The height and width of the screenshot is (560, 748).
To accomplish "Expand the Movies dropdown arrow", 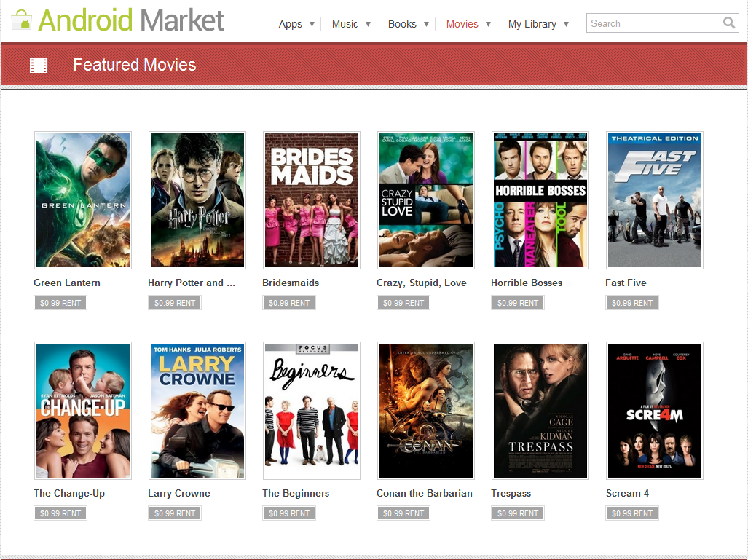I will [487, 24].
